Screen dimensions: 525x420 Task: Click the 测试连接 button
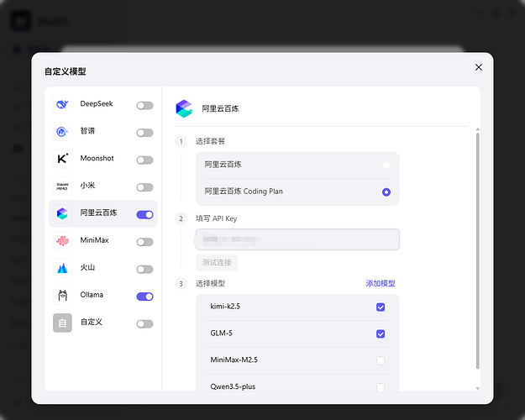point(217,263)
